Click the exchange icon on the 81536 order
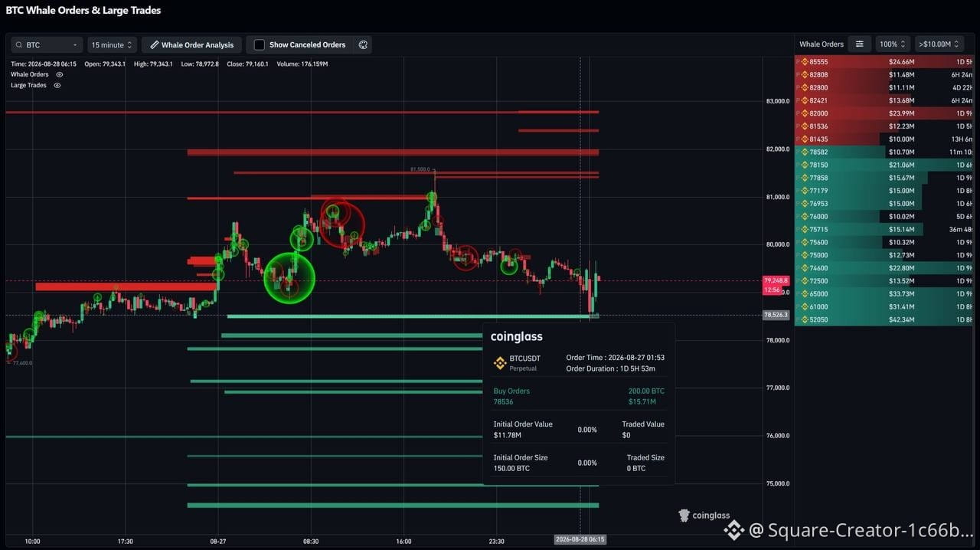 (805, 126)
